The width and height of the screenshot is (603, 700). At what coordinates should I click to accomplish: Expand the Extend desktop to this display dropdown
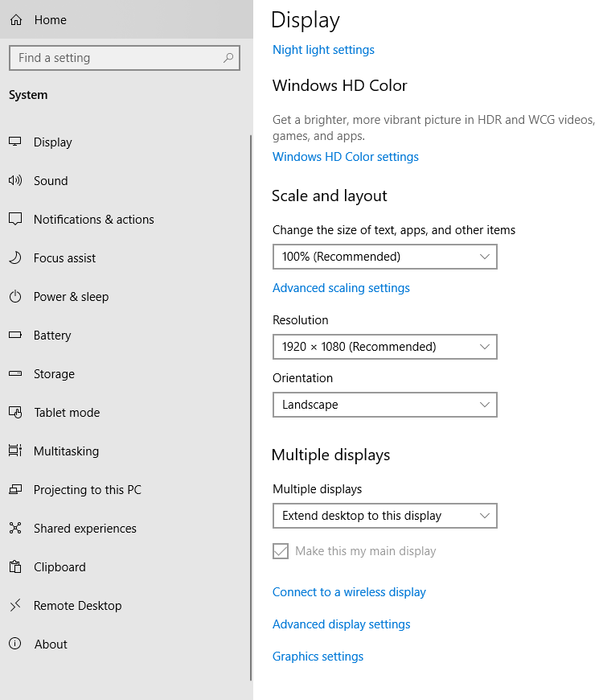(385, 516)
